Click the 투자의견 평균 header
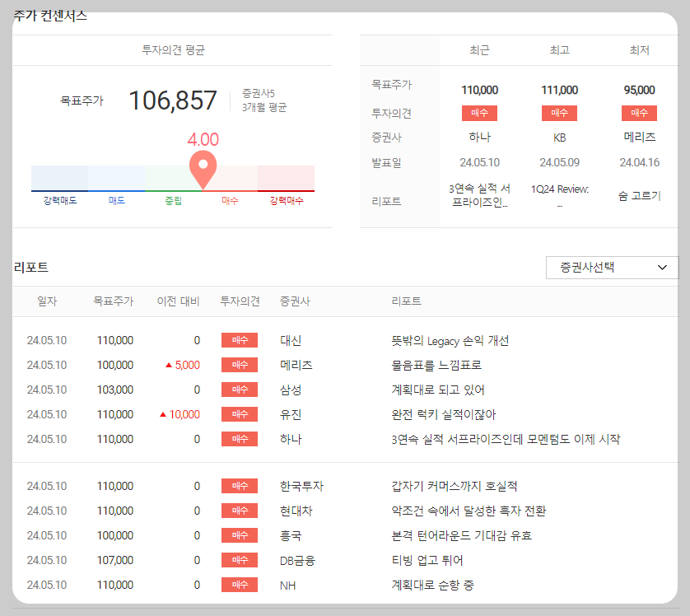 [x=173, y=50]
